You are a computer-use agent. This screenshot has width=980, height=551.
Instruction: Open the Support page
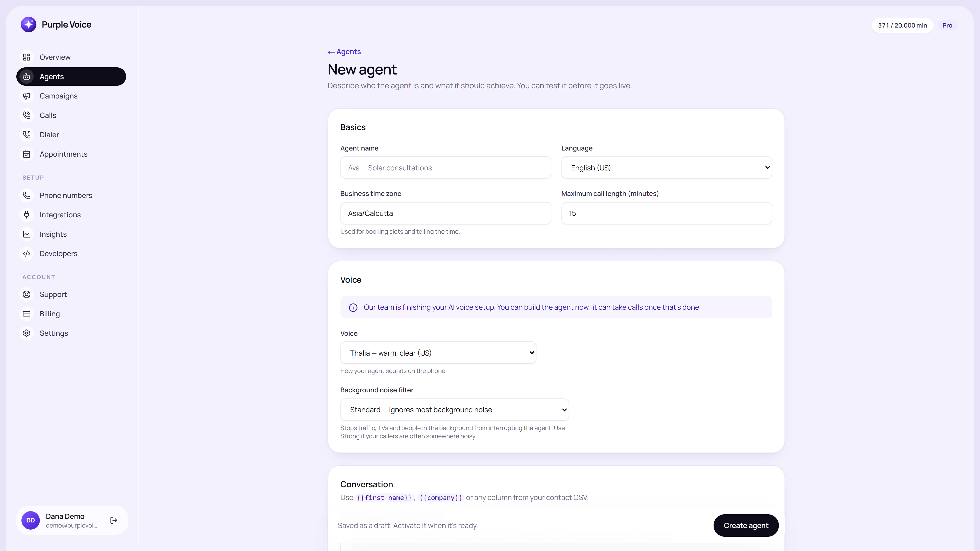point(71,294)
